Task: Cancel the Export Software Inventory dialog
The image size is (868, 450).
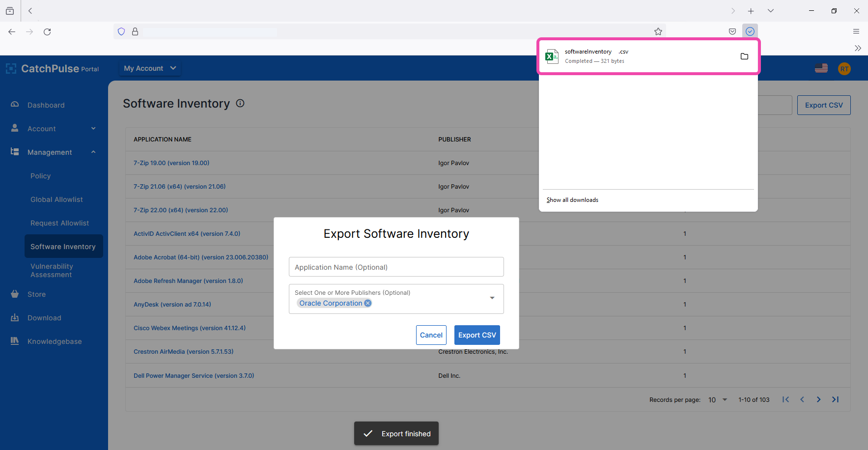Action: coord(431,335)
